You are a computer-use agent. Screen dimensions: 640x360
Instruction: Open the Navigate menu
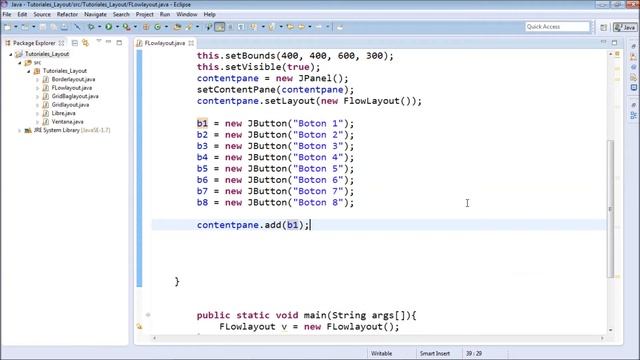pyautogui.click(x=95, y=14)
